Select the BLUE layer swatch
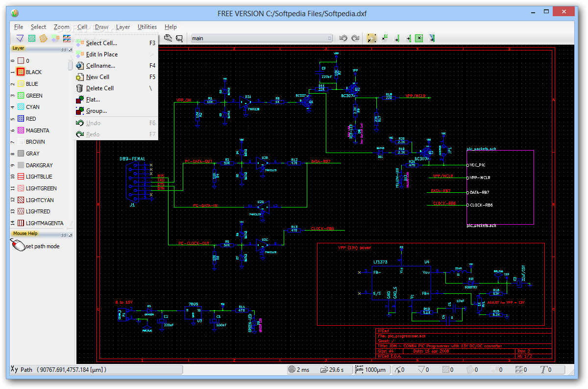Viewport: 588px width, 389px height. [21, 84]
